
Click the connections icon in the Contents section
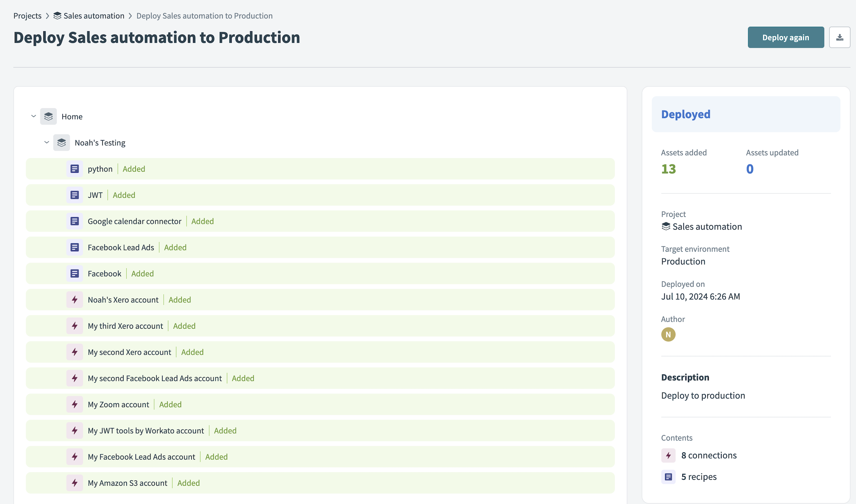(668, 455)
